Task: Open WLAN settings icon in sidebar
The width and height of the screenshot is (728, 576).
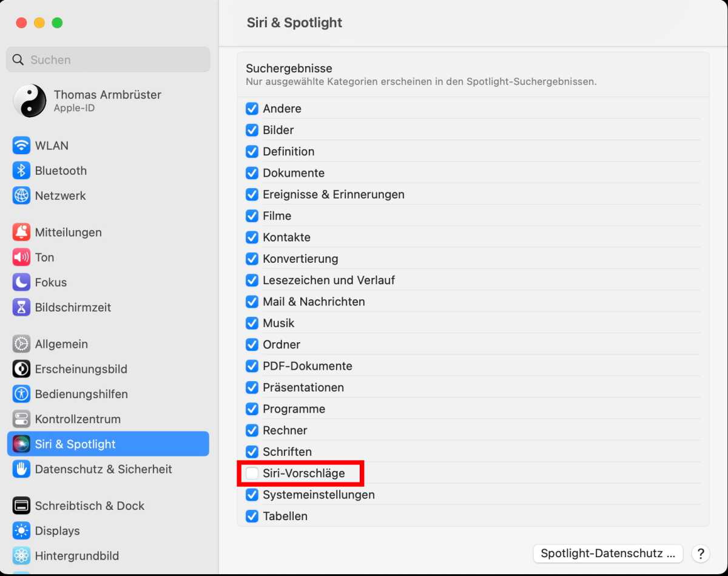Action: tap(21, 146)
